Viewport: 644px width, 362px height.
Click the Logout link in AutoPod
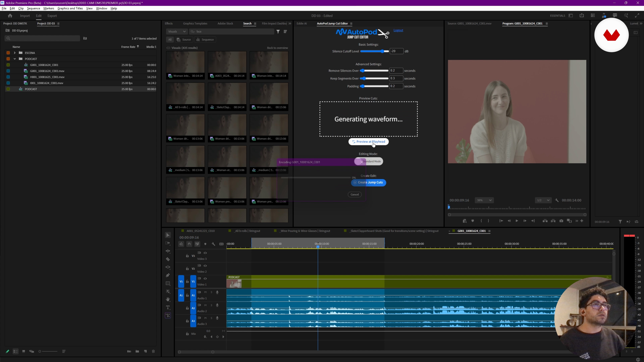click(x=398, y=30)
